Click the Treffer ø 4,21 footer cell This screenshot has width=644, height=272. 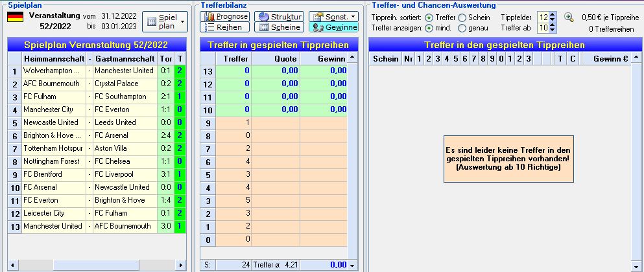tap(276, 265)
